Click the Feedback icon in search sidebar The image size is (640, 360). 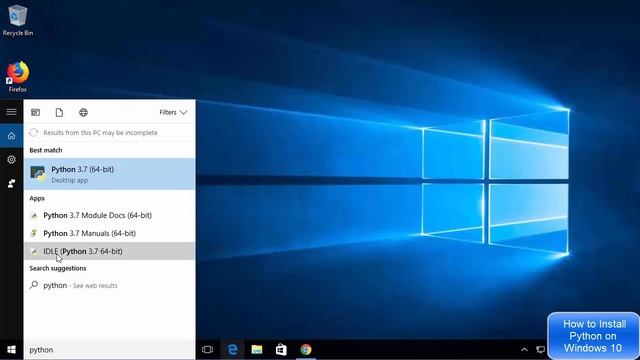click(x=11, y=183)
